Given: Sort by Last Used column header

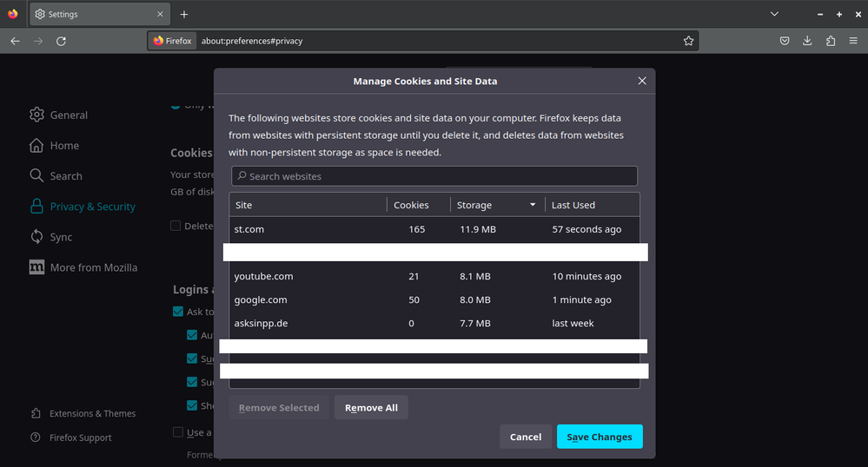Looking at the screenshot, I should click(x=592, y=205).
